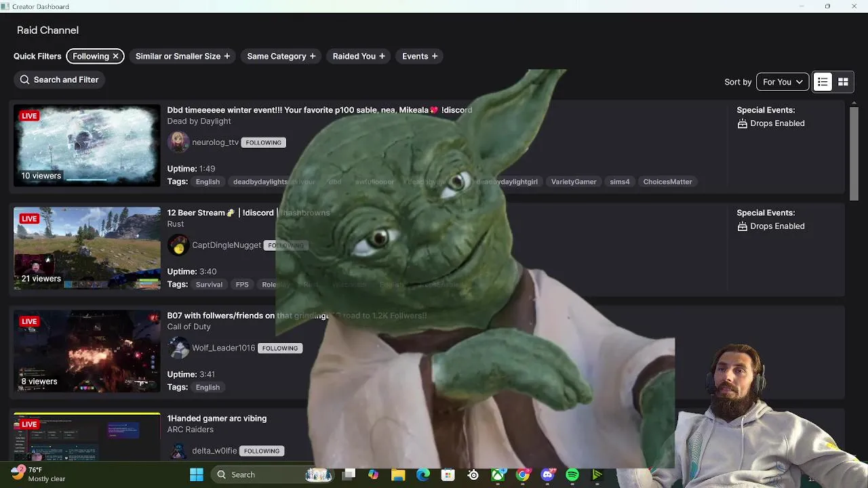This screenshot has width=868, height=488.
Task: Open Spotify from the taskbar
Action: coord(572,474)
